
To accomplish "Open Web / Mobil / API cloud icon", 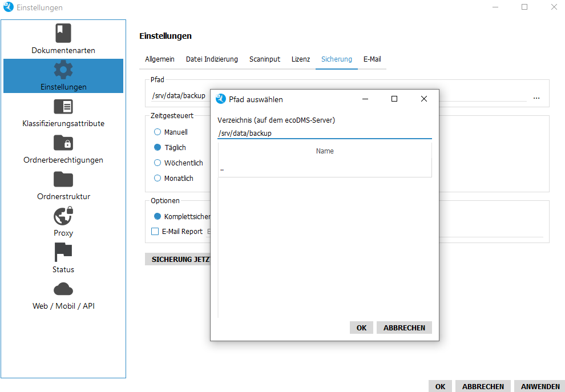I will pos(63,289).
